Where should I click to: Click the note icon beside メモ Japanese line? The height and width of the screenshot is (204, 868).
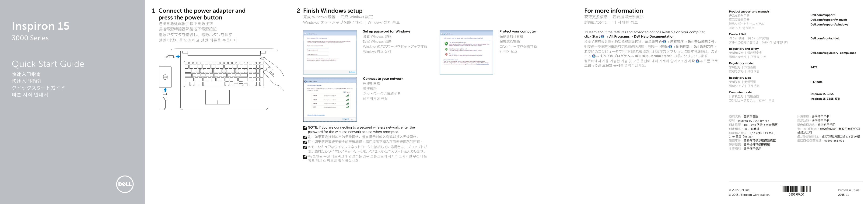(305, 147)
